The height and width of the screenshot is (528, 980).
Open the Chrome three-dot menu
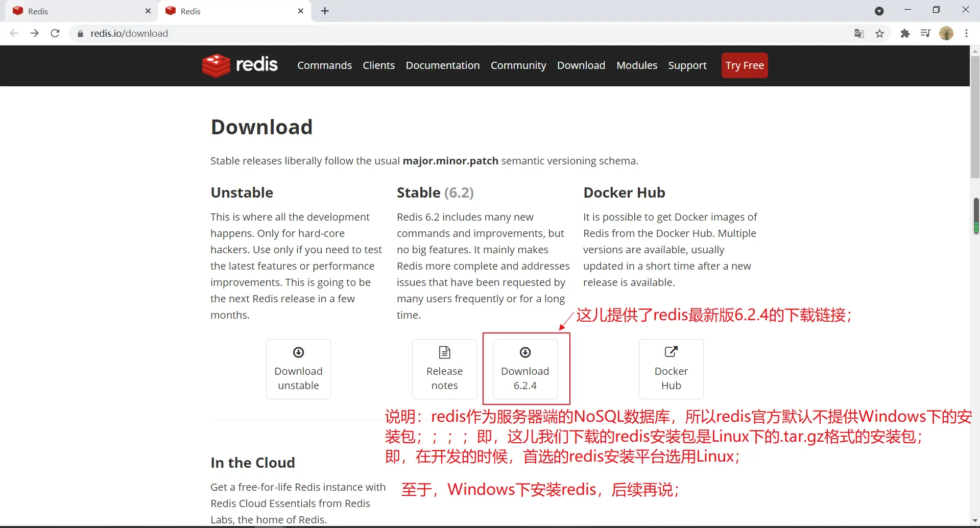click(x=966, y=33)
